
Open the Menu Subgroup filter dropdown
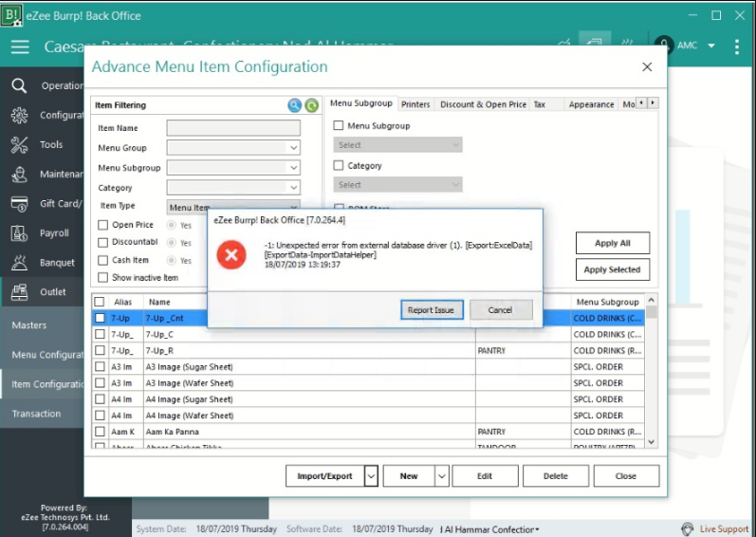point(294,167)
